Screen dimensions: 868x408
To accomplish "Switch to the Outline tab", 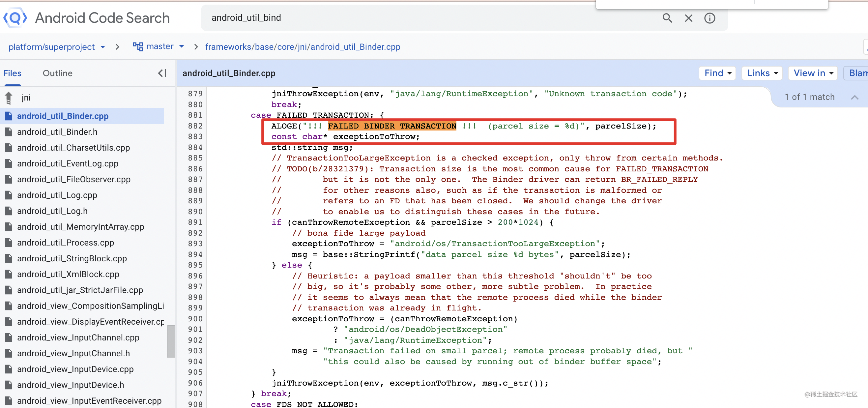I will [57, 73].
